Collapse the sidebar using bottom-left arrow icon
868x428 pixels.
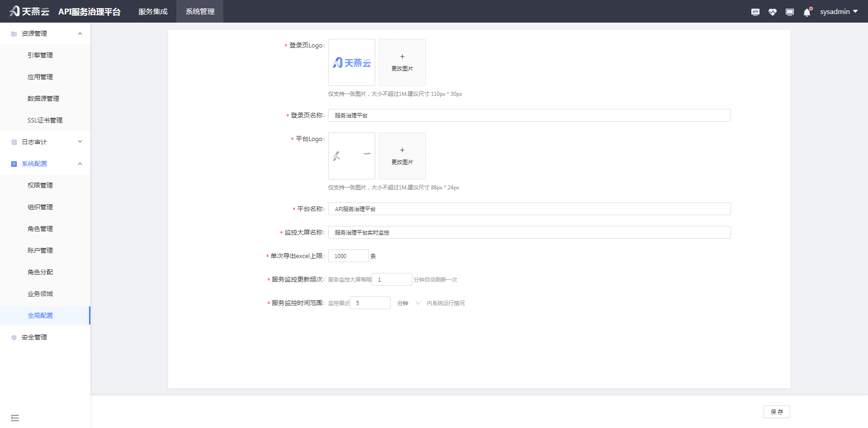[x=15, y=418]
